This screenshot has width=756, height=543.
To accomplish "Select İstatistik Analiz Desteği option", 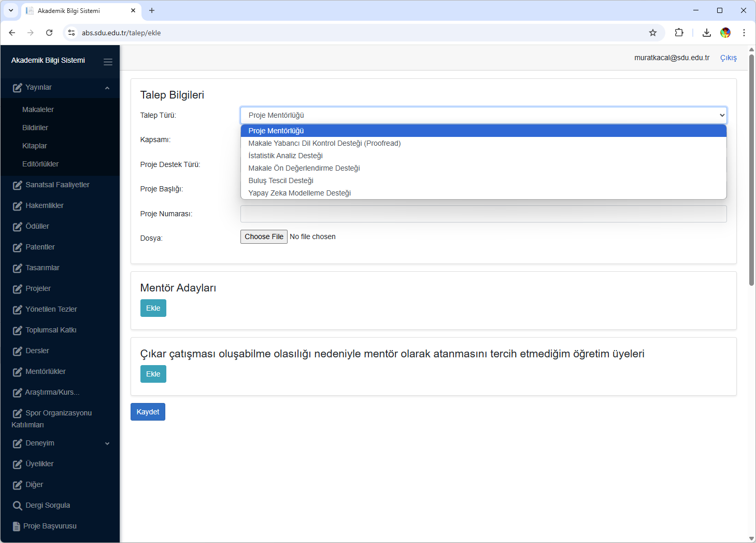I will [x=286, y=156].
